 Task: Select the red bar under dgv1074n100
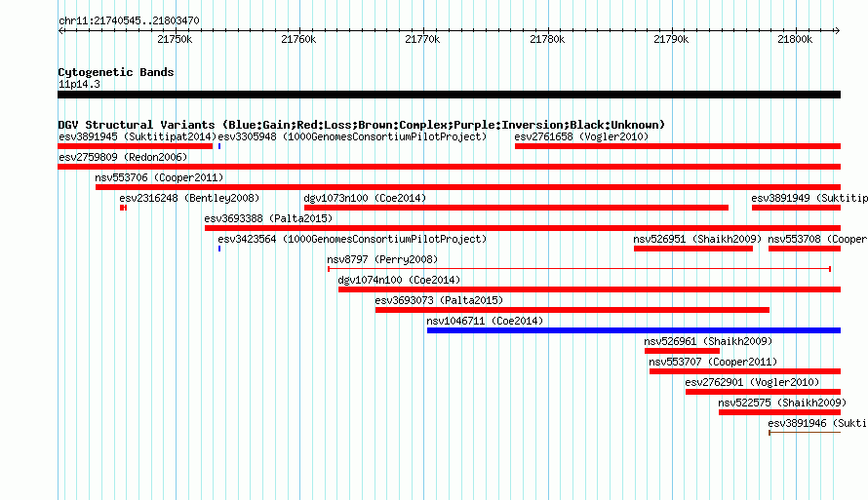point(589,289)
